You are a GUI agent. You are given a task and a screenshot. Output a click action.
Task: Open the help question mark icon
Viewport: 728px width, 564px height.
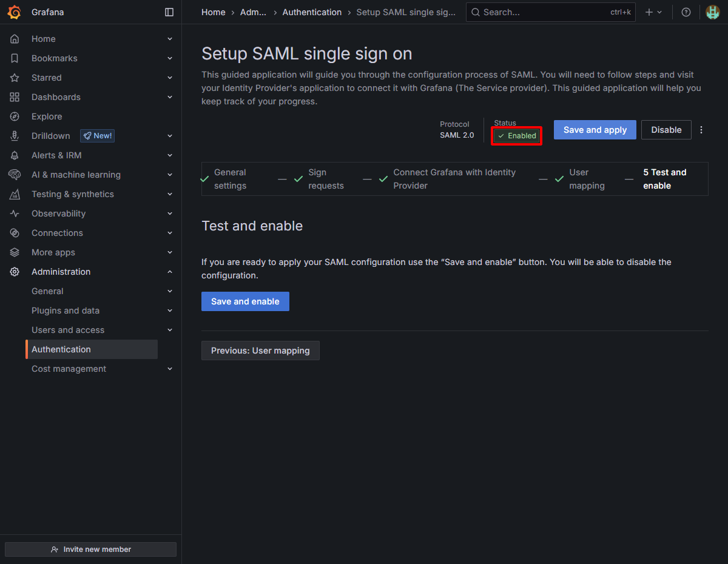click(x=686, y=12)
